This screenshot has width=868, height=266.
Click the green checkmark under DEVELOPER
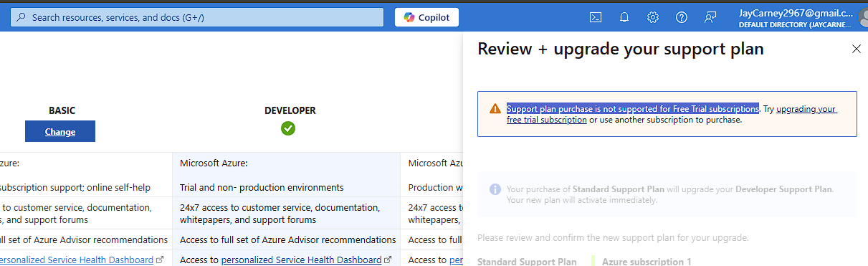coord(288,128)
